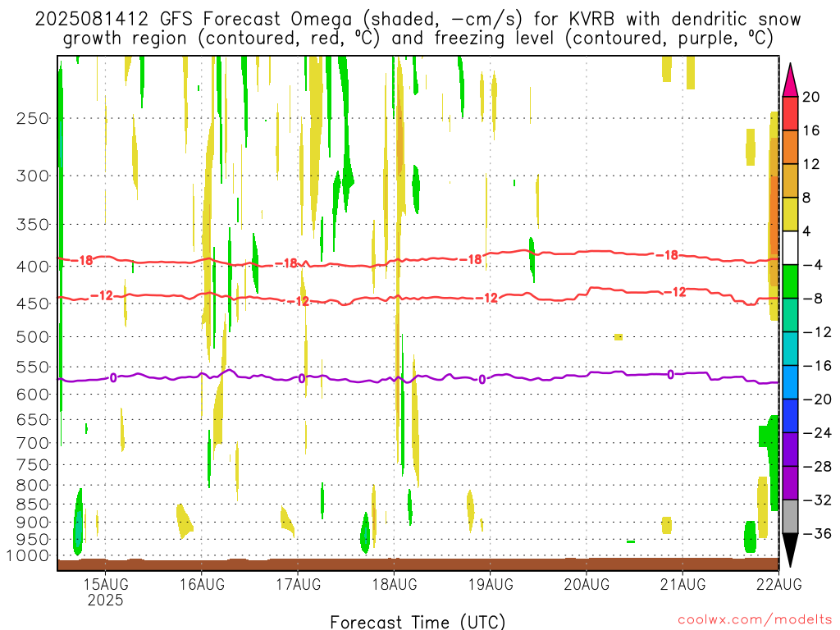This screenshot has height=630, width=840.
Task: Click the purple 0 freezing label near 21AUG
Action: 671,374
